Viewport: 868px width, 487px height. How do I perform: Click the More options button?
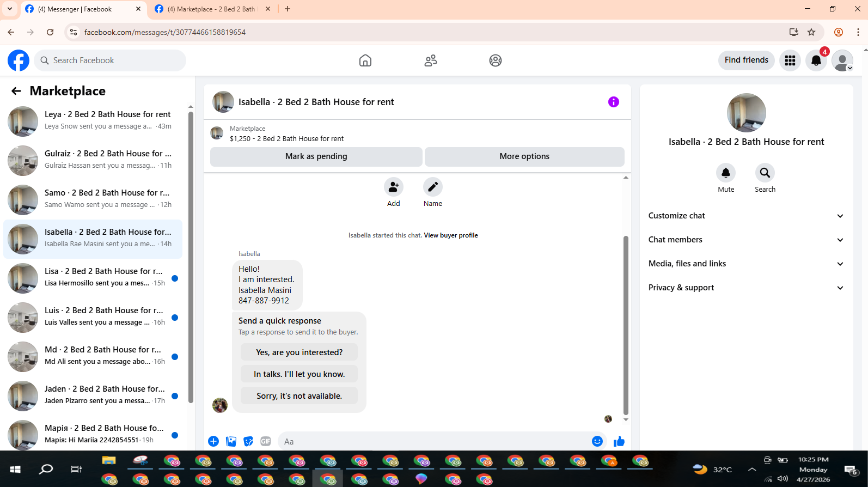[524, 156]
